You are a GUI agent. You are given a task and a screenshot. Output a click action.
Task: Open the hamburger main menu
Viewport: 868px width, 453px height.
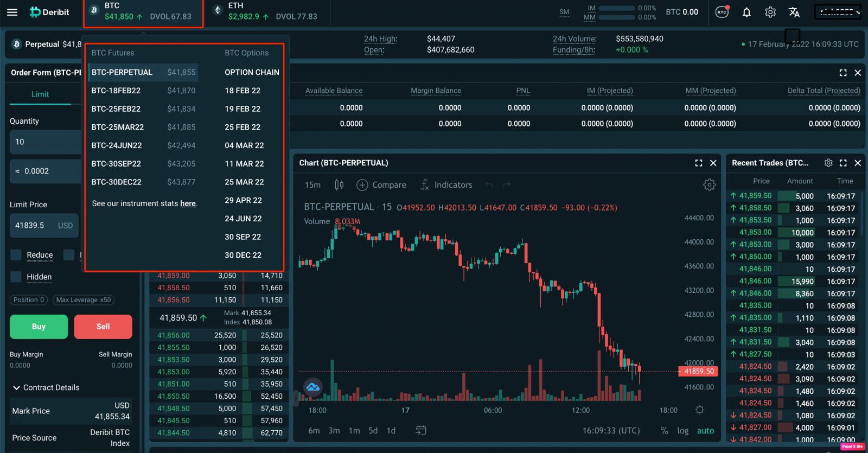(x=12, y=12)
